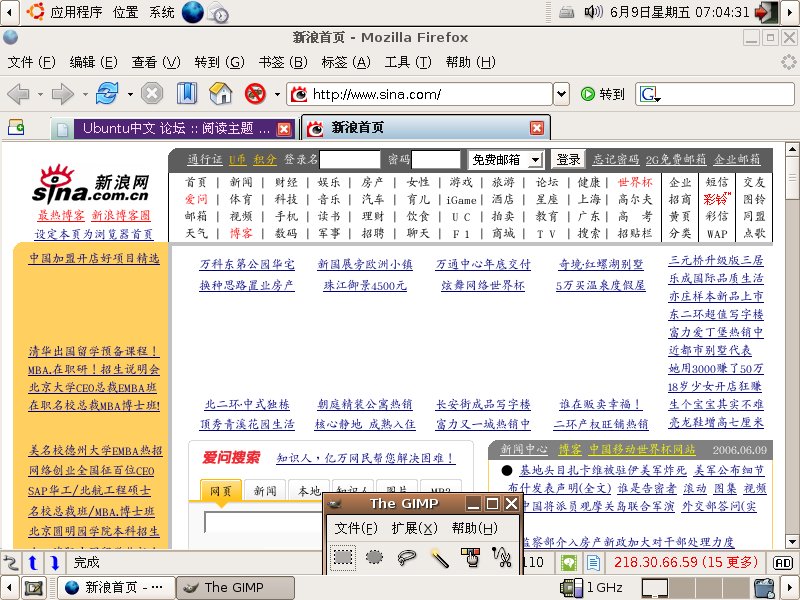Viewport: 800px width, 600px height.
Task: Expand the address bar URL history dropdown
Action: [x=561, y=94]
